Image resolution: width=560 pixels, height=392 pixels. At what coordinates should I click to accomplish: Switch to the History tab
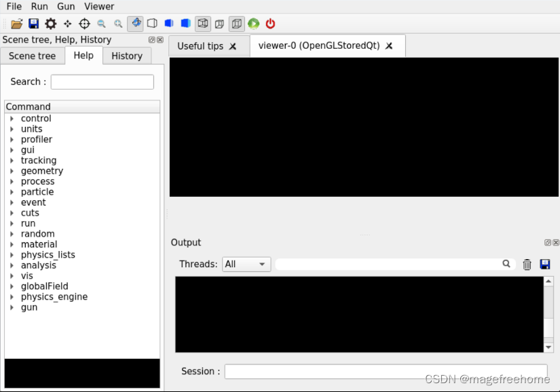click(126, 56)
